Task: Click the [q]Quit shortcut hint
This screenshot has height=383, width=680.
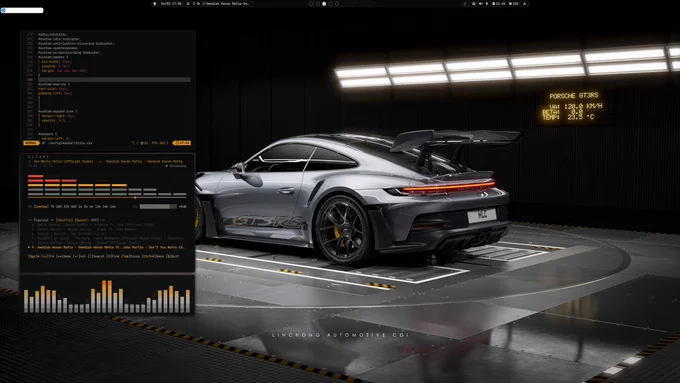Action: point(173,256)
